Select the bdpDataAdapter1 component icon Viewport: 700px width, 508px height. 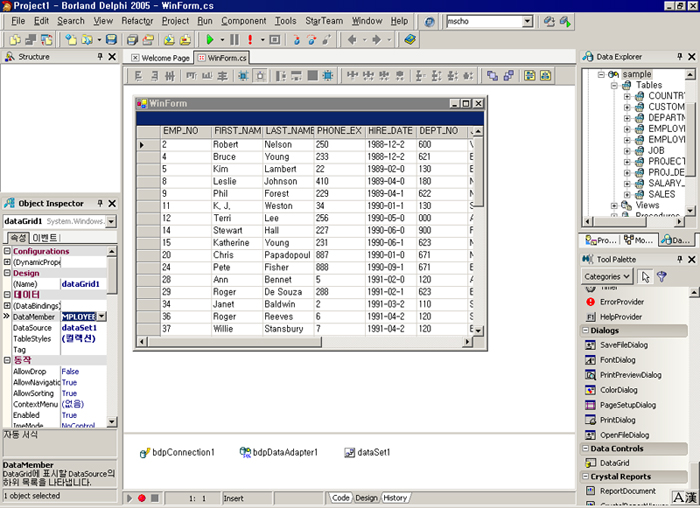[x=245, y=453]
